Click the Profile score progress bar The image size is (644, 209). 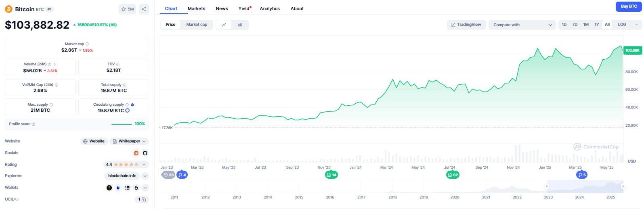(x=122, y=124)
